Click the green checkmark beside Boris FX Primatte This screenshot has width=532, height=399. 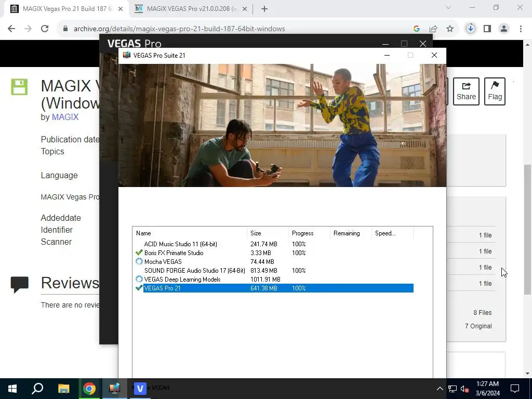click(x=139, y=252)
